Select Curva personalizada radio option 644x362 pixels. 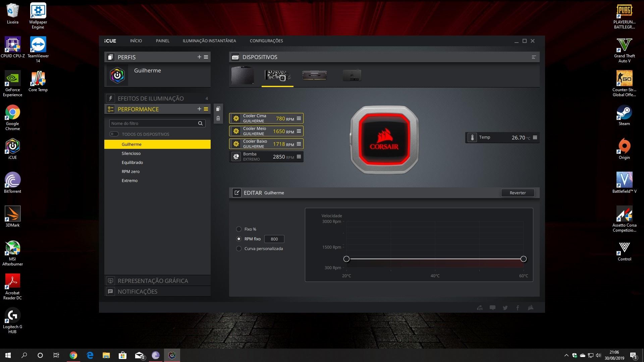click(239, 248)
